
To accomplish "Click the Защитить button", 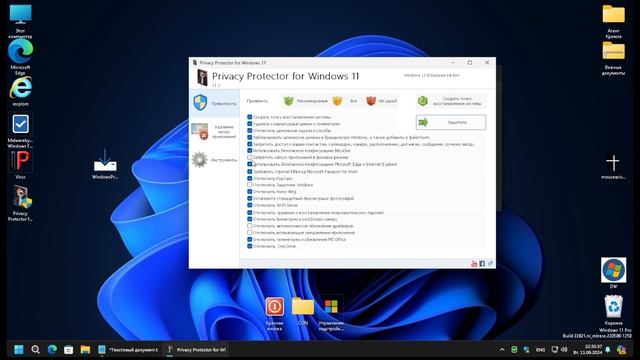I will point(451,122).
